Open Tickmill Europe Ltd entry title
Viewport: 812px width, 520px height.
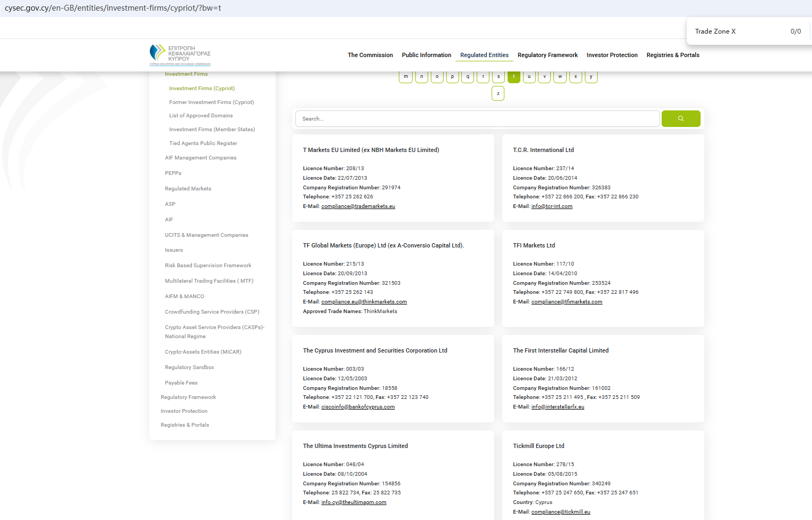click(x=538, y=446)
